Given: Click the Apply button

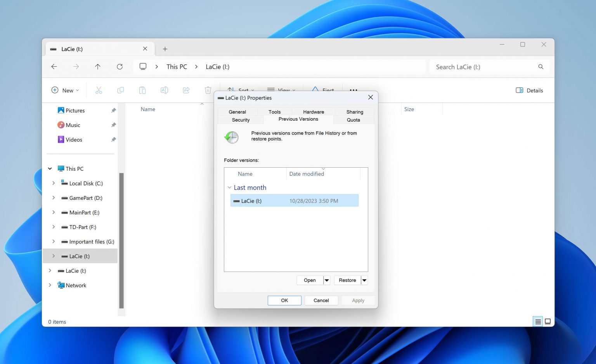Looking at the screenshot, I should (x=358, y=300).
